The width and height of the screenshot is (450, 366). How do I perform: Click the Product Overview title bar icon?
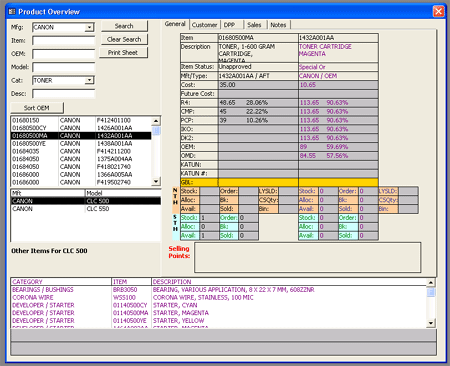point(12,12)
